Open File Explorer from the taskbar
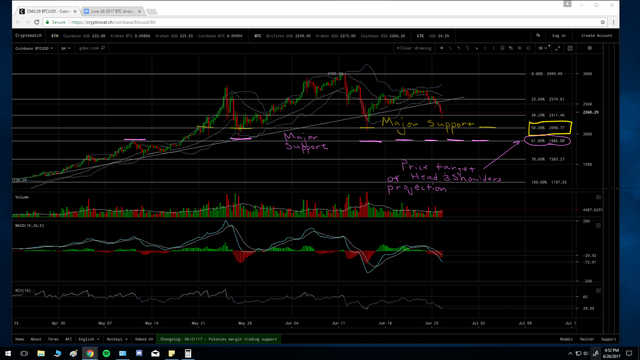The image size is (640, 360). click(41, 353)
